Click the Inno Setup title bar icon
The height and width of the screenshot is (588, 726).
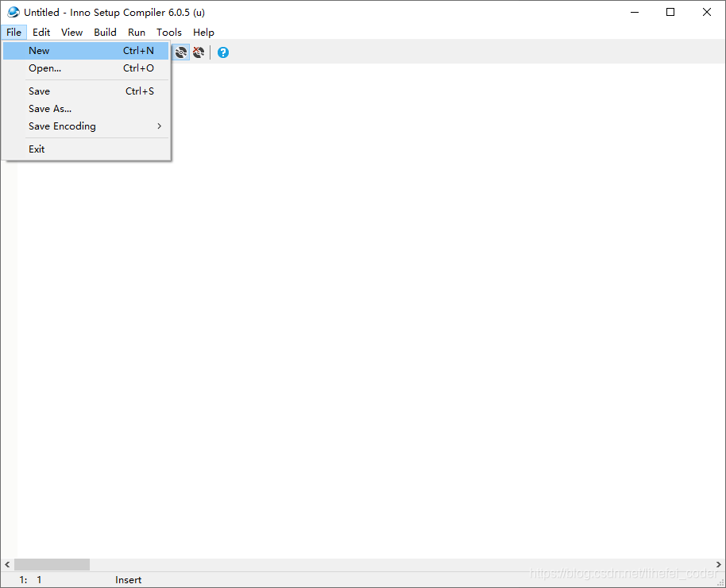[x=13, y=13]
